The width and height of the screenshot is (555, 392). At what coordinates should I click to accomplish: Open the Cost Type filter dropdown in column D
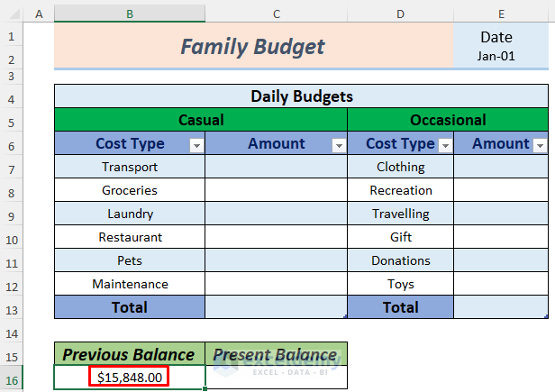click(445, 145)
